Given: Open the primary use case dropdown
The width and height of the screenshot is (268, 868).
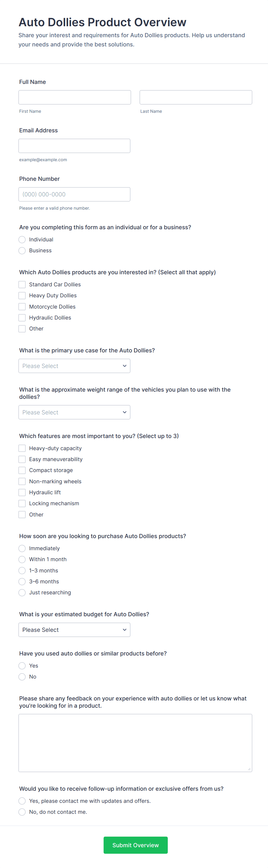Looking at the screenshot, I should click(74, 366).
